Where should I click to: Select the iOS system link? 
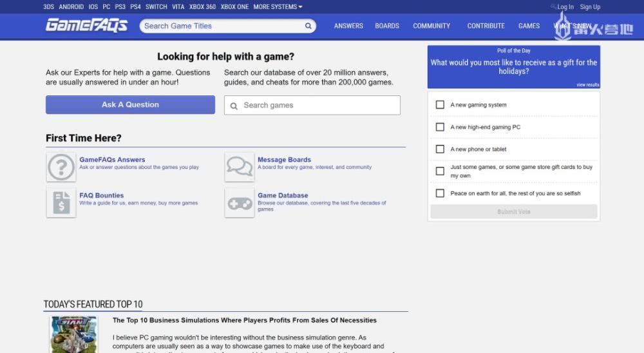coord(93,6)
